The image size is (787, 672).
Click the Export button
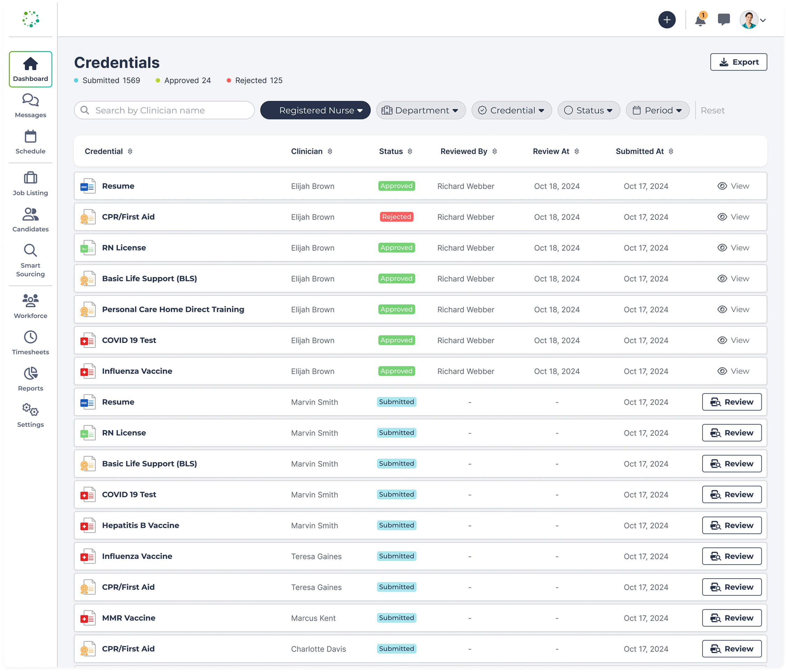click(738, 62)
